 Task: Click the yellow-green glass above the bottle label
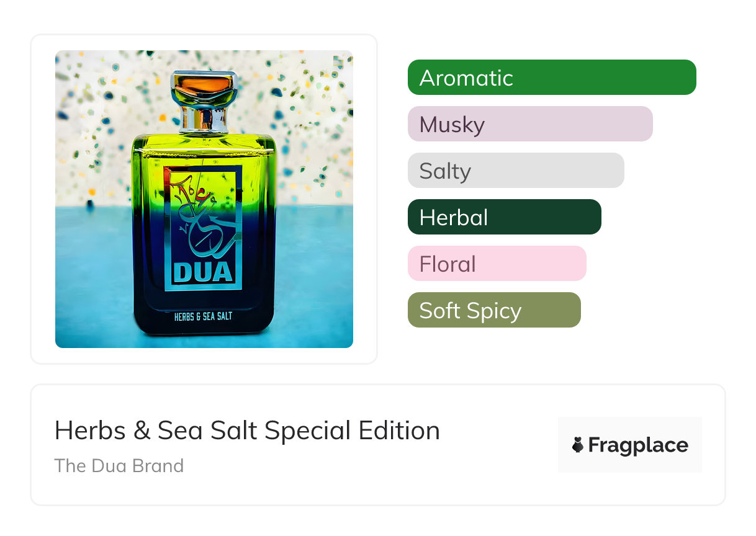click(x=203, y=152)
